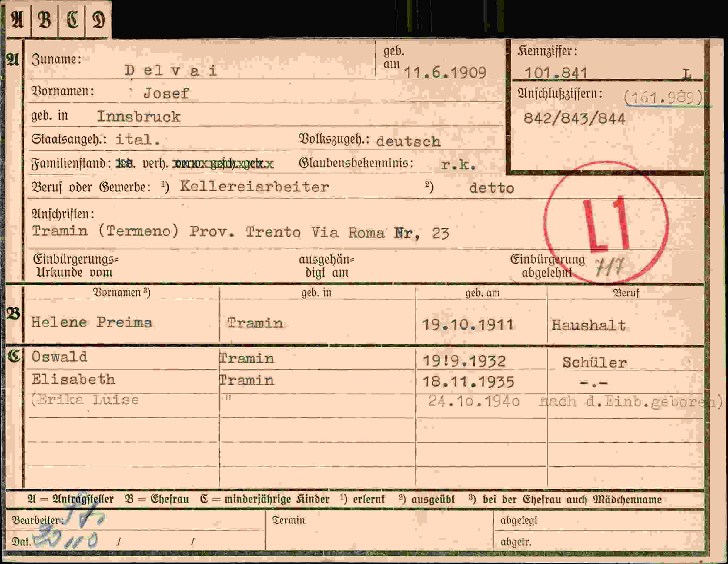Click the ethnicity value 'deutsch'

pyautogui.click(x=408, y=141)
